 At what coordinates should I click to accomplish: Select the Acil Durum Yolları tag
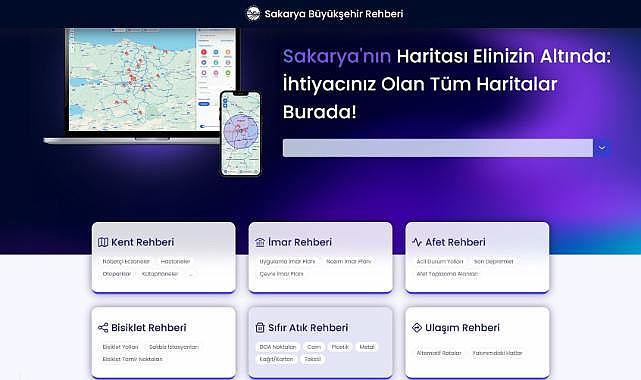tap(440, 262)
